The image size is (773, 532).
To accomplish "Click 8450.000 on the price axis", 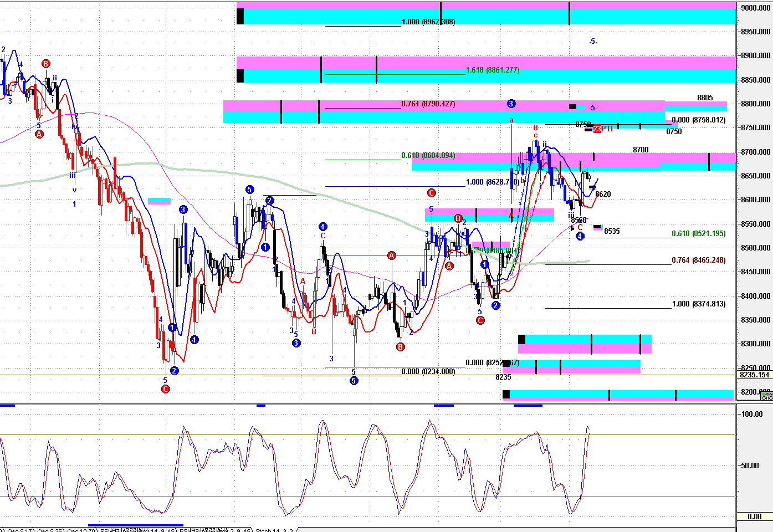I will coord(756,272).
